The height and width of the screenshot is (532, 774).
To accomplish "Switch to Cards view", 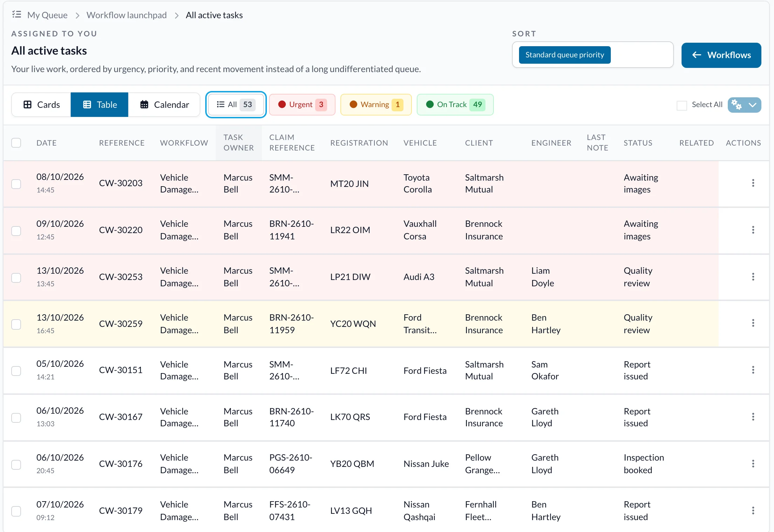I will click(41, 105).
